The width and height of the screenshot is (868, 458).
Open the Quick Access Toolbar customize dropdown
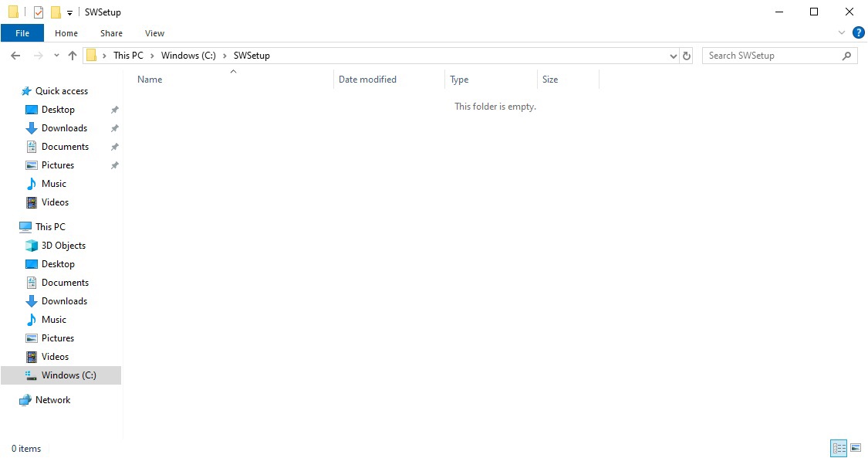pyautogui.click(x=69, y=12)
